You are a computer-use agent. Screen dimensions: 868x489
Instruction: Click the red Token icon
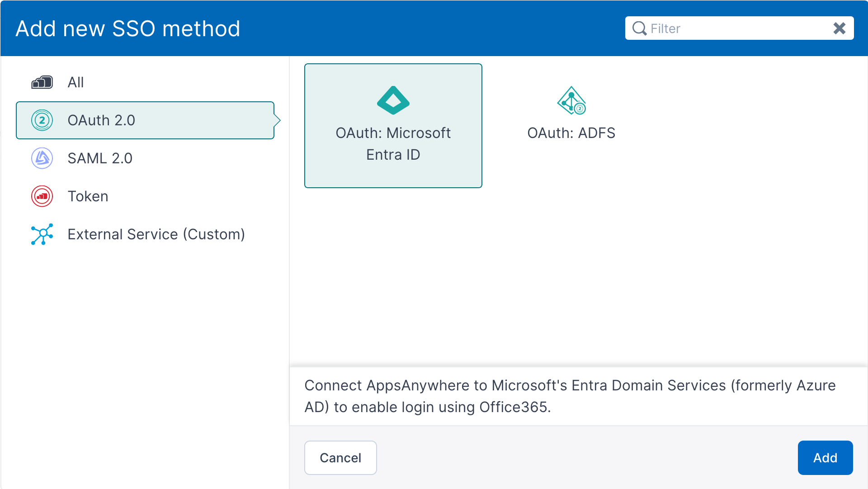[x=42, y=196]
